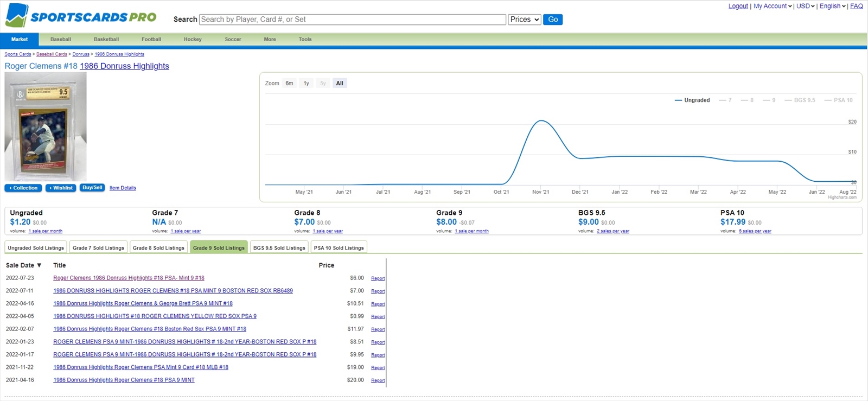Click the Go search button
This screenshot has height=401, width=868.
pos(553,20)
